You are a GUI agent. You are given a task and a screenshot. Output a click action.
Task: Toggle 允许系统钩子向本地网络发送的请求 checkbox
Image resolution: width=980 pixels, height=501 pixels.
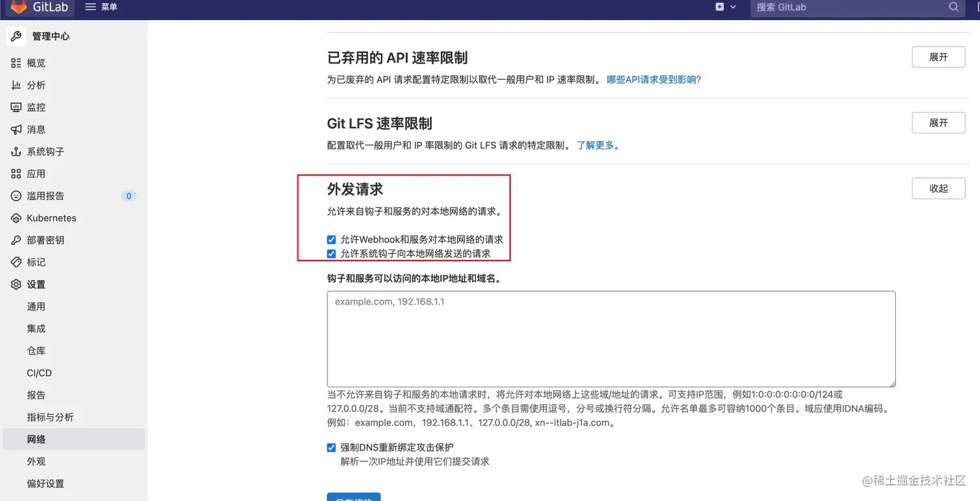(331, 254)
